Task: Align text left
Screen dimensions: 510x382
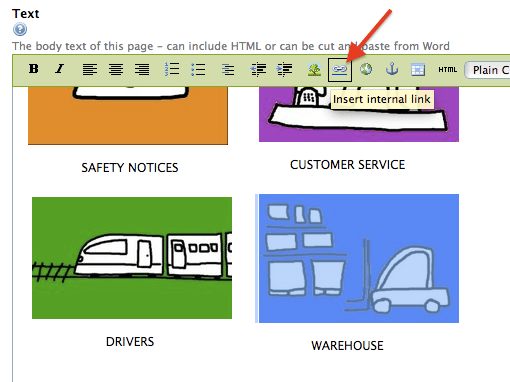Action: [90, 69]
